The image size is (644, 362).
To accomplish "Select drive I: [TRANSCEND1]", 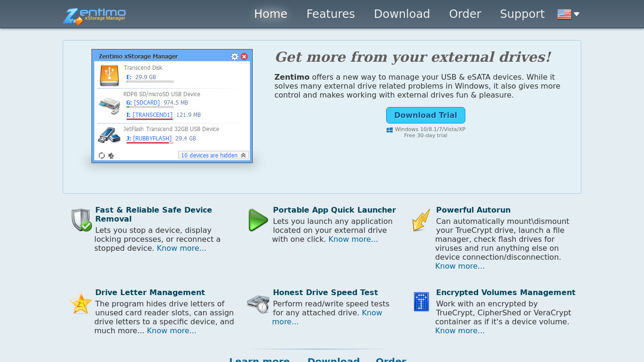I will [163, 115].
